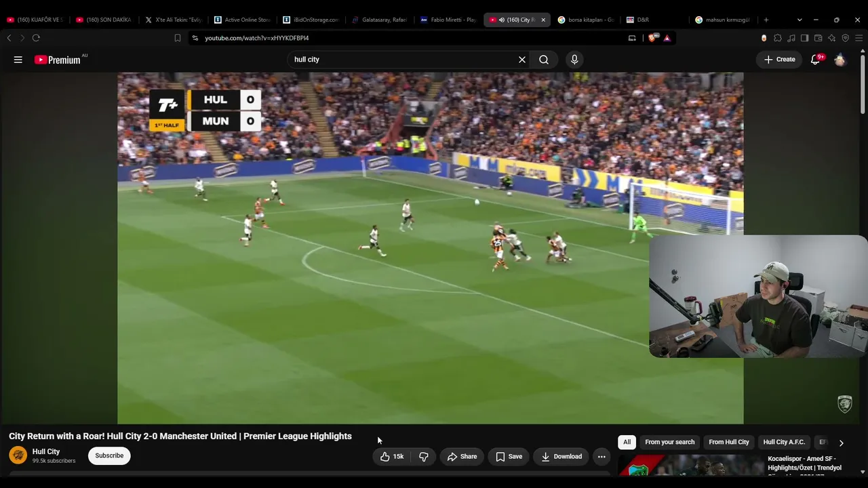Click the video title 'City Return with a Roar!'
The height and width of the screenshot is (488, 868).
[180, 436]
